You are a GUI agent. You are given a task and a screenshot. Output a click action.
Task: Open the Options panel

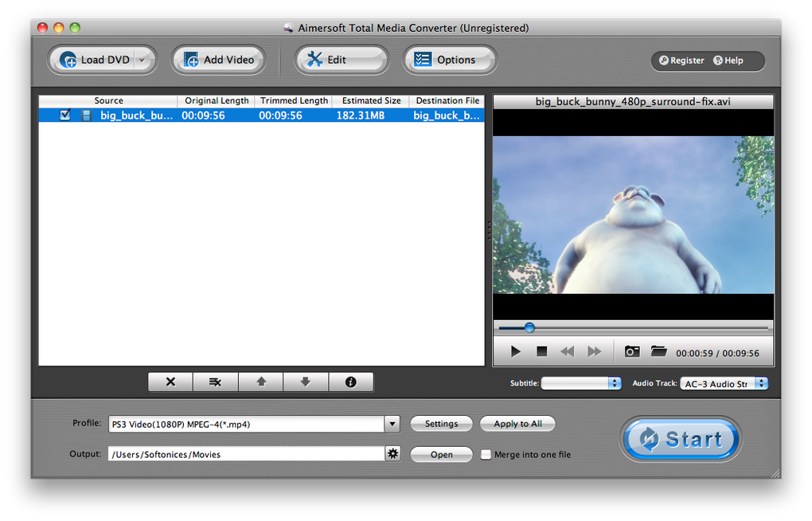[x=450, y=60]
